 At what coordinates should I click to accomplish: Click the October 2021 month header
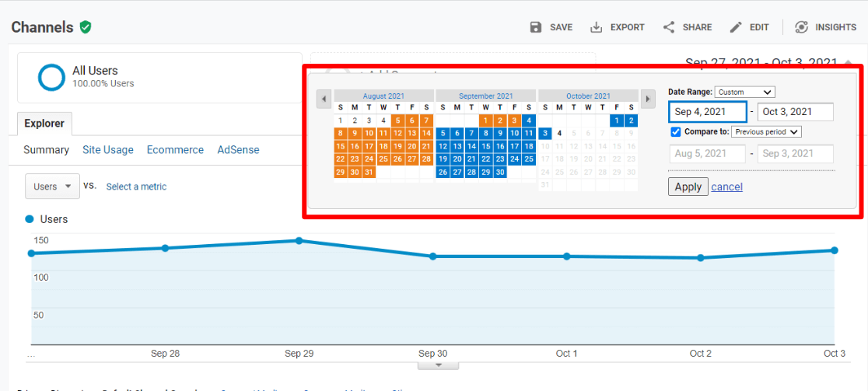(x=588, y=96)
